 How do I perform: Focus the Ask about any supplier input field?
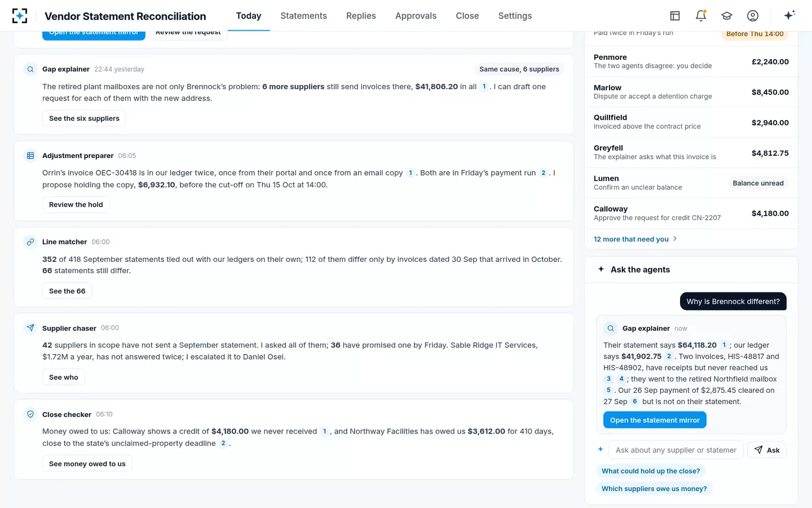pos(676,450)
